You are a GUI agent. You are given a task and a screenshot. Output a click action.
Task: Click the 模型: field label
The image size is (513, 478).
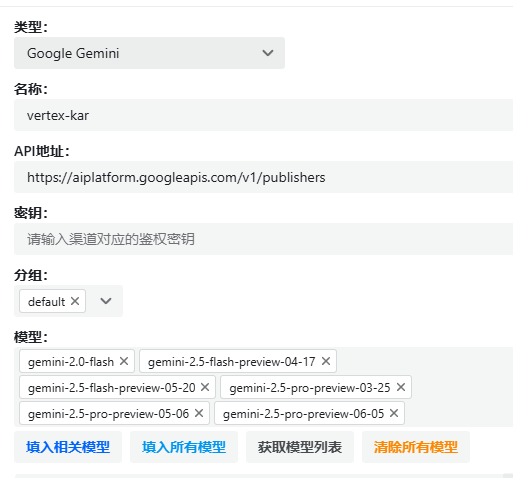[x=31, y=337]
